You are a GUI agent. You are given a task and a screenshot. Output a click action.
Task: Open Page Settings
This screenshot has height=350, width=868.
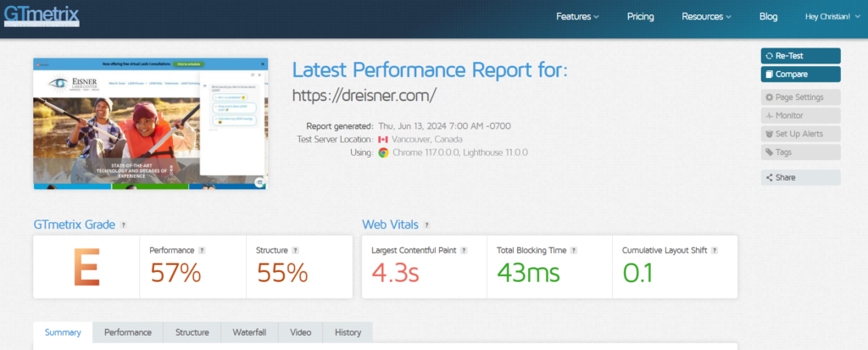point(800,97)
